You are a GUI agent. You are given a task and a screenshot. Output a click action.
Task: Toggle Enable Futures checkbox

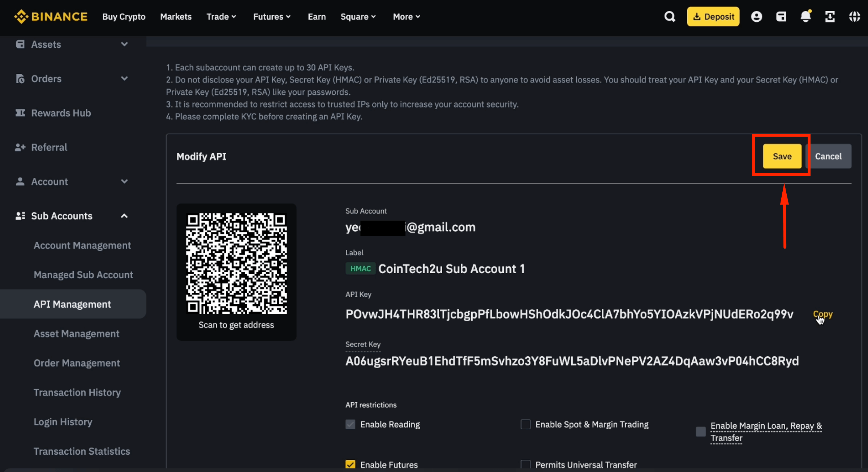tap(350, 464)
